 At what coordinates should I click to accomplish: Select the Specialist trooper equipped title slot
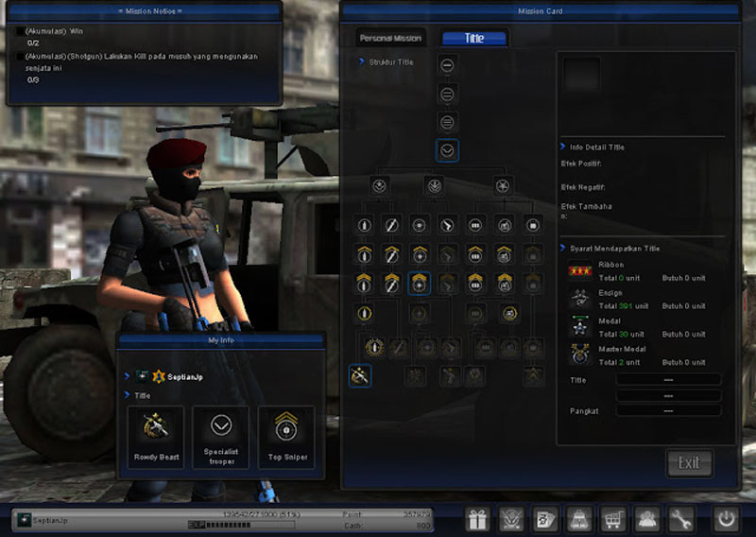pos(221,437)
